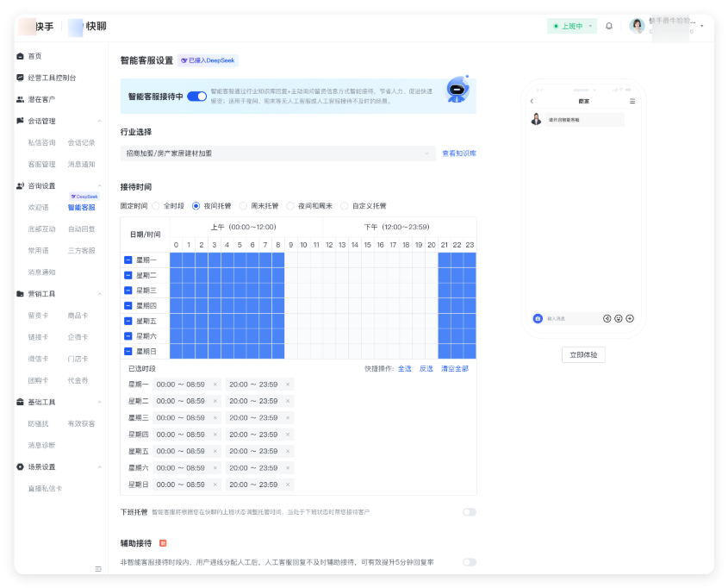The width and height of the screenshot is (728, 588).
Task: Click the 首页 home icon in sidebar
Action: click(x=20, y=56)
